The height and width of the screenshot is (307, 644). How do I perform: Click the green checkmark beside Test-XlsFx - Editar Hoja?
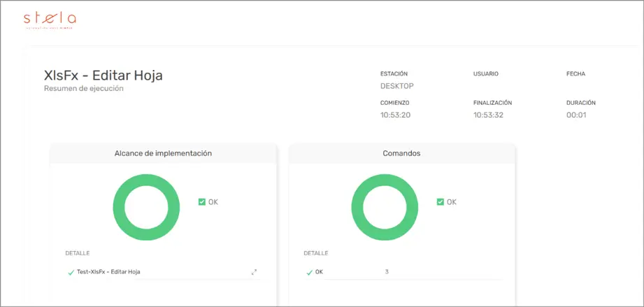pos(71,272)
